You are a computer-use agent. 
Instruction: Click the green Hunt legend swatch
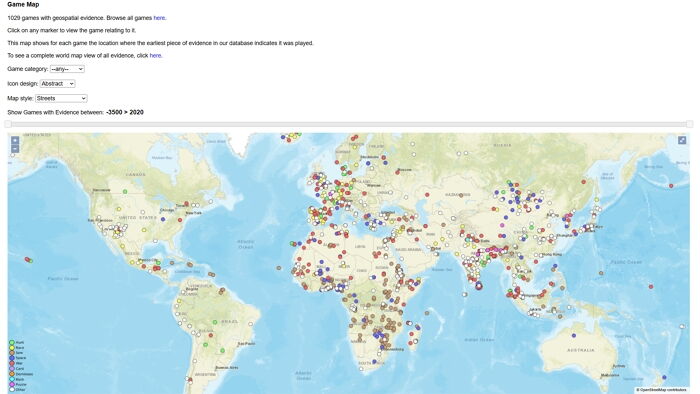click(x=12, y=343)
